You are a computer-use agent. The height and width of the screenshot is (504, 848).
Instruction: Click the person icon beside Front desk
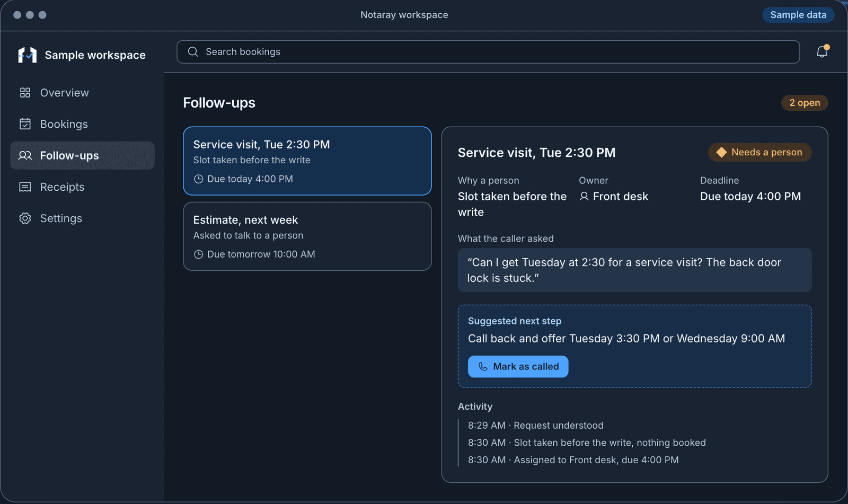[584, 197]
